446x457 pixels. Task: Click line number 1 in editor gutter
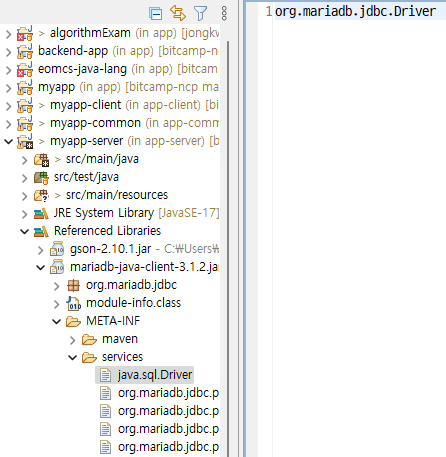coord(269,12)
